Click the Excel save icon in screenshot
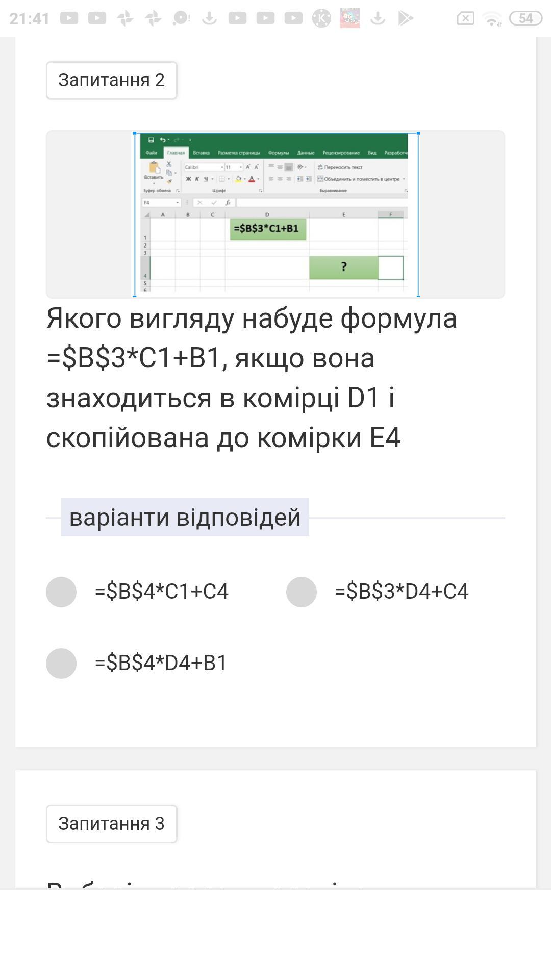551x980 pixels. pyautogui.click(x=151, y=140)
